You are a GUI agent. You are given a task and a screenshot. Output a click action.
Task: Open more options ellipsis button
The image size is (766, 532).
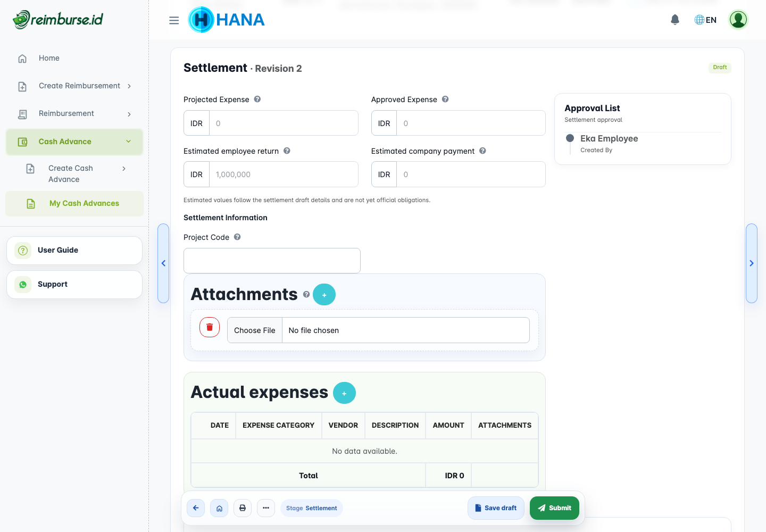(266, 508)
